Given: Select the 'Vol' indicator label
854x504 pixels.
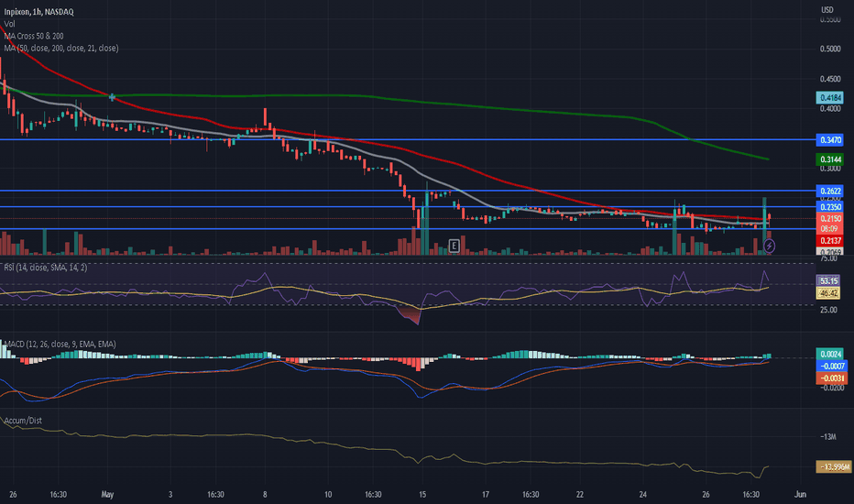Looking at the screenshot, I should (9, 24).
